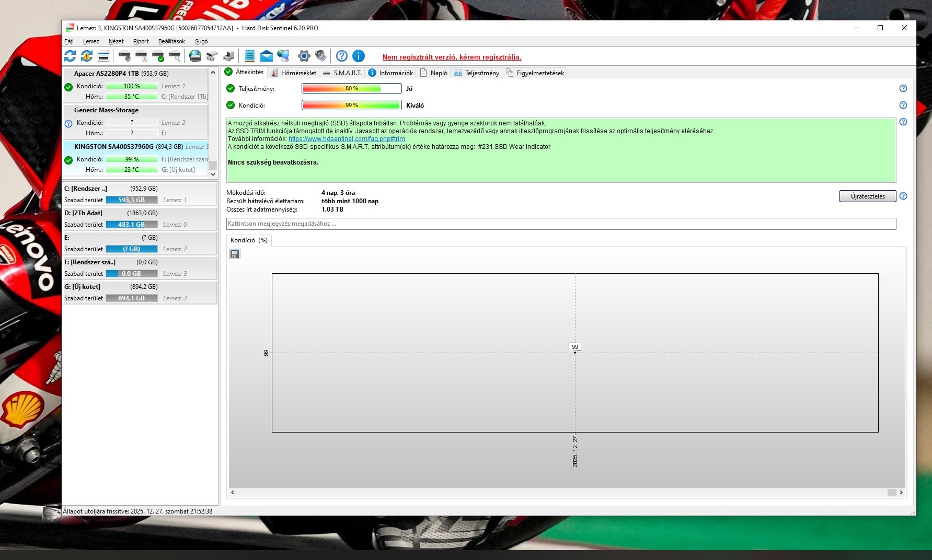Click the globe and monitor toolbar icon

point(283,56)
